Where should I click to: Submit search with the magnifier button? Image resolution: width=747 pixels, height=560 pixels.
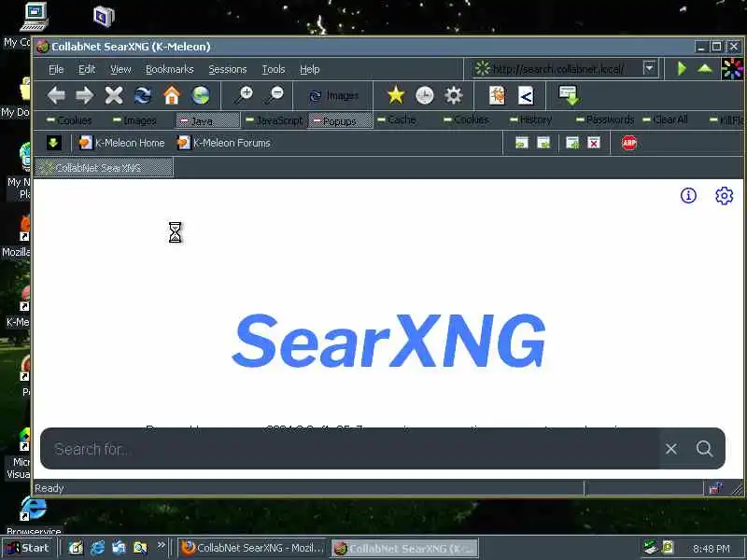point(704,449)
